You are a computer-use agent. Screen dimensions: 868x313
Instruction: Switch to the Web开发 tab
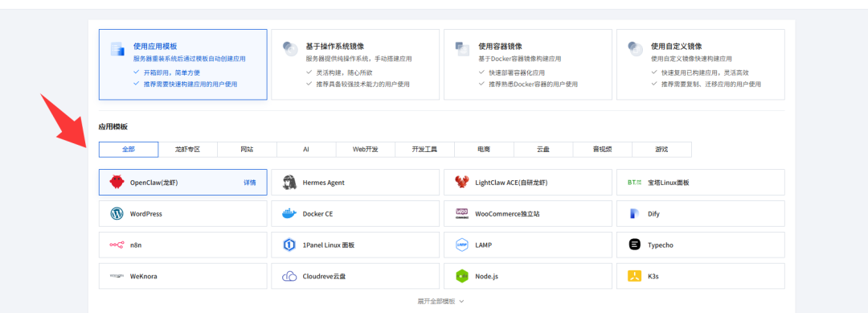coord(366,150)
